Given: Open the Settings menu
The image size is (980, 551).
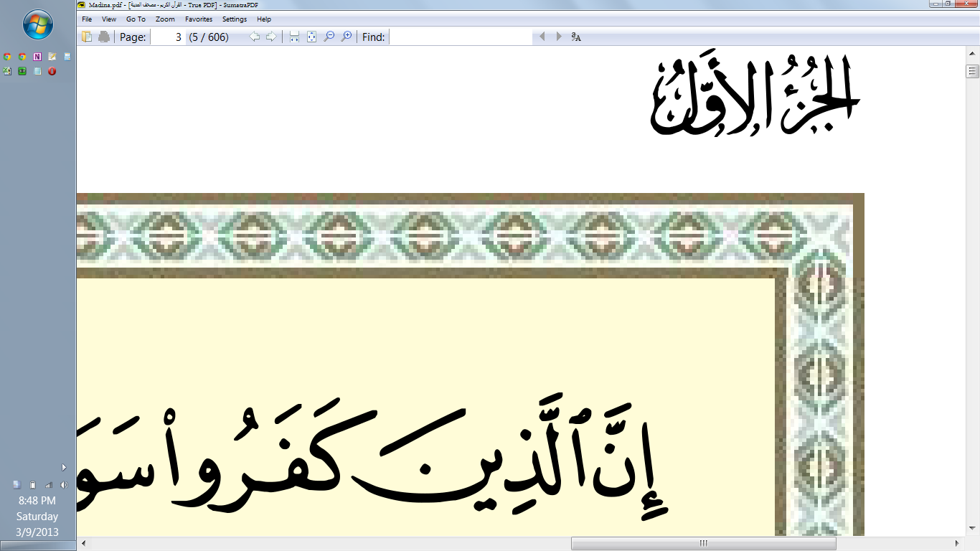Looking at the screenshot, I should point(235,19).
